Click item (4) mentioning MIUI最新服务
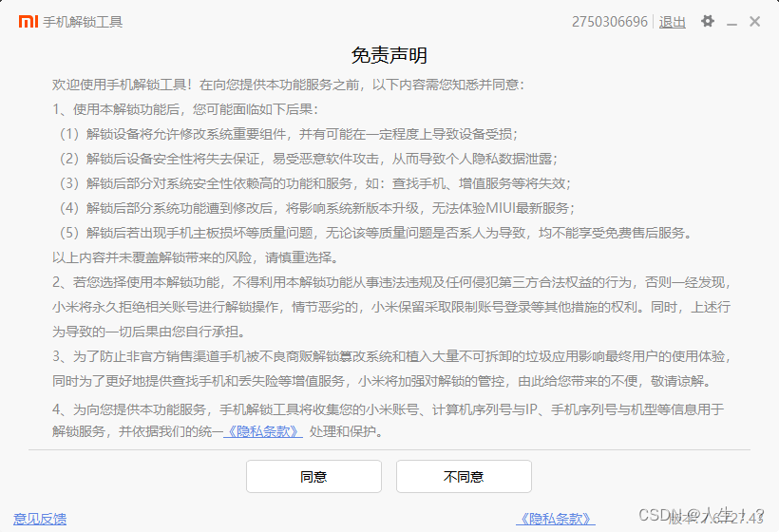Viewport: 779px width, 532px height. coord(317,208)
